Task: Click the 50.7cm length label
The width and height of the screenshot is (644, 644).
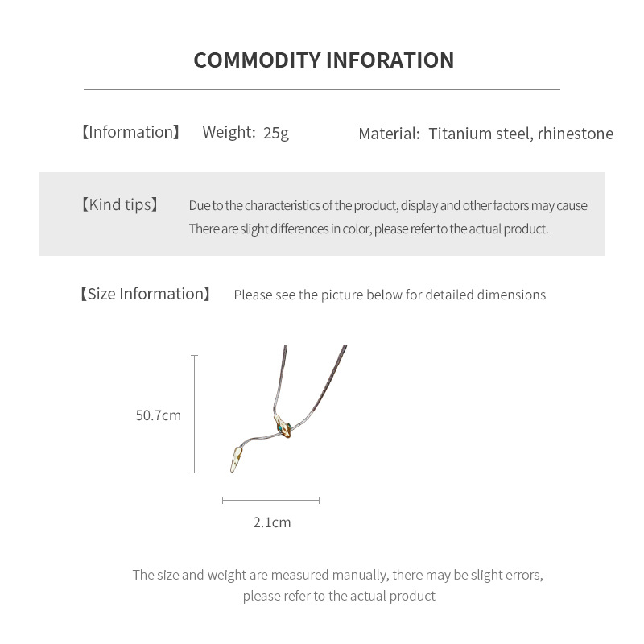Action: coord(159,416)
